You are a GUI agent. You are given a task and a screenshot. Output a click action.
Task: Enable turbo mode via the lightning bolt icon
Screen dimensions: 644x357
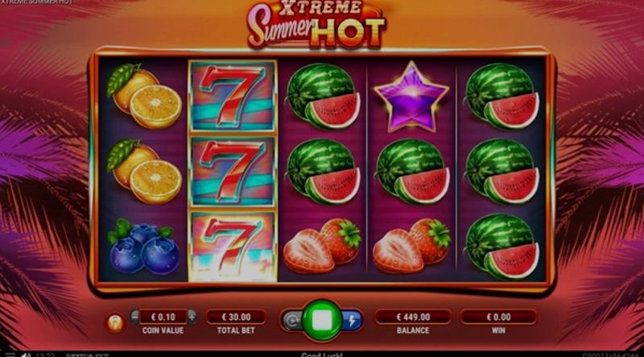coord(352,322)
